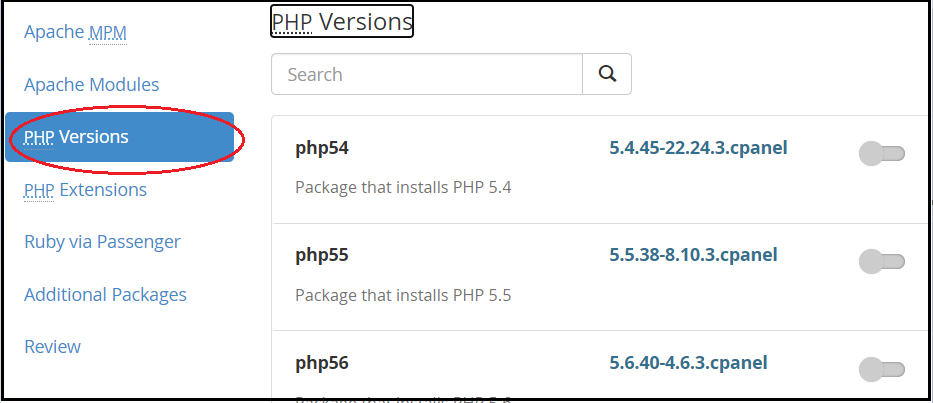Toggle the php54 package switch
933x403 pixels.
[x=882, y=154]
